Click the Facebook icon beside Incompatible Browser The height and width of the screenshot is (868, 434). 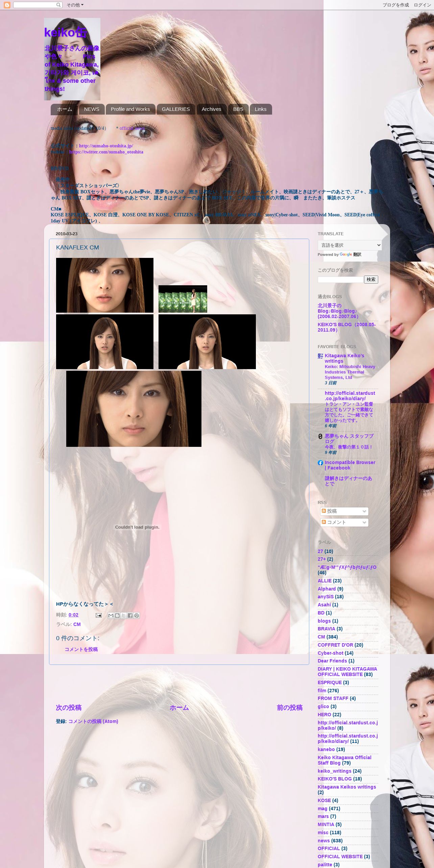[x=320, y=463]
